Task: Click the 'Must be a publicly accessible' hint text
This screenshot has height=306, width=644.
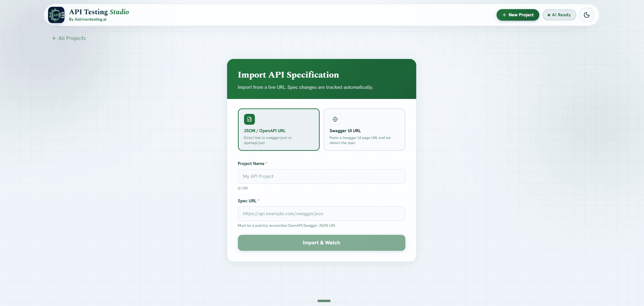Action: click(x=287, y=225)
